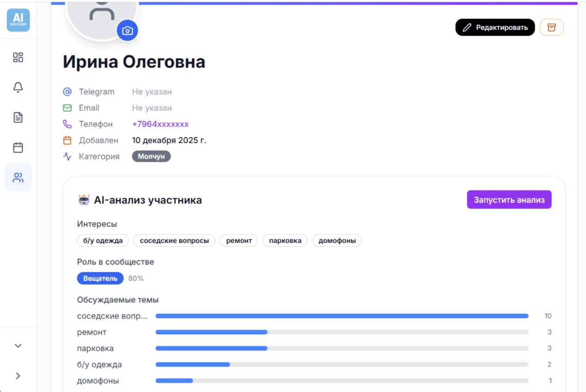The width and height of the screenshot is (586, 392).
Task: Open the calendar section in sidebar
Action: point(18,147)
